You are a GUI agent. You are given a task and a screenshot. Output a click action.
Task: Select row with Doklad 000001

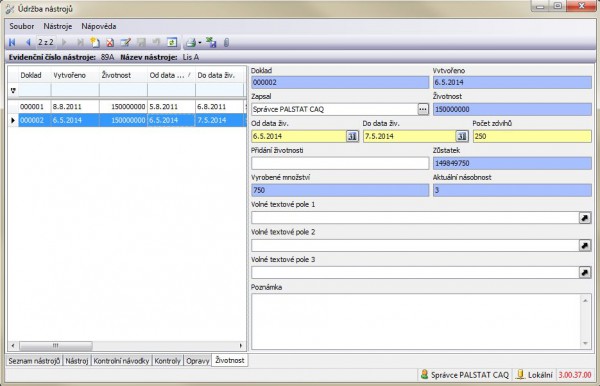click(127, 107)
